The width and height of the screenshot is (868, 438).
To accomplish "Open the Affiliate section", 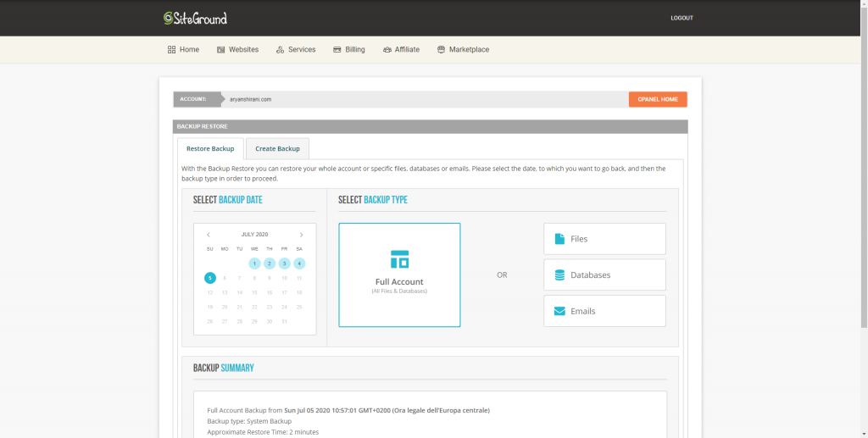I will 401,50.
